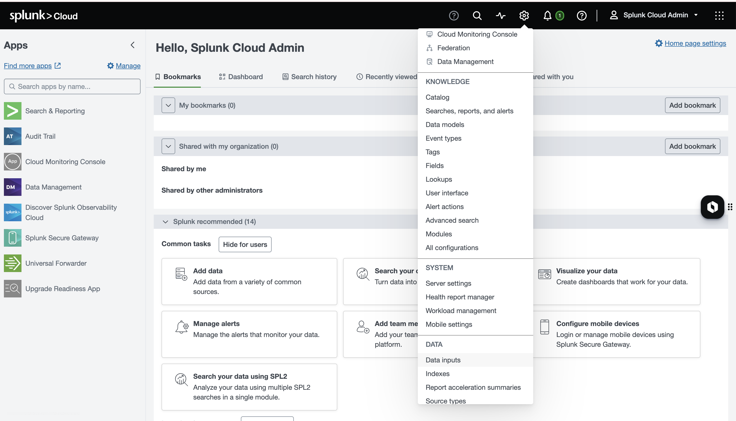Collapse the Apps sidebar with the chevron

pyautogui.click(x=133, y=45)
